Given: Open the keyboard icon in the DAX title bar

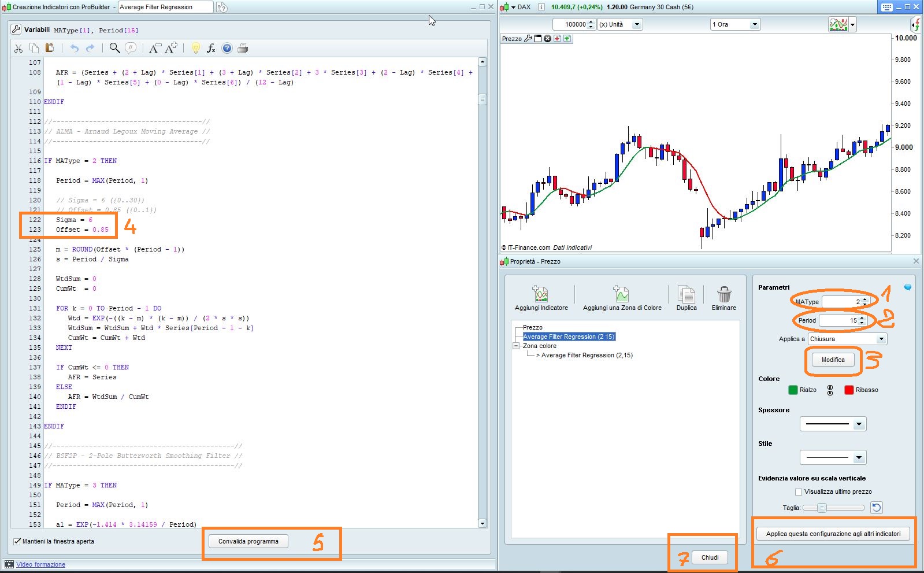Looking at the screenshot, I should tap(887, 7).
